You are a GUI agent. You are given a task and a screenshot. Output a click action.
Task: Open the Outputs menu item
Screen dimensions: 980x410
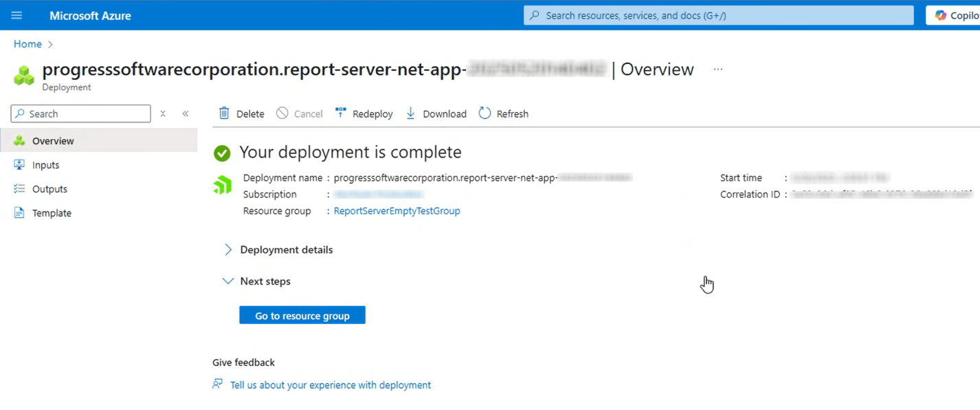click(49, 189)
